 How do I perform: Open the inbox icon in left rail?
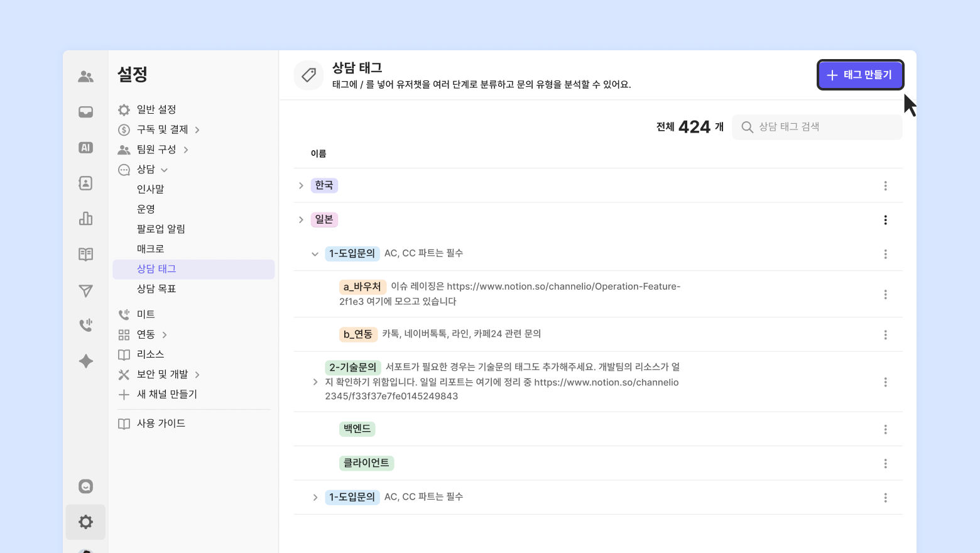click(x=85, y=112)
